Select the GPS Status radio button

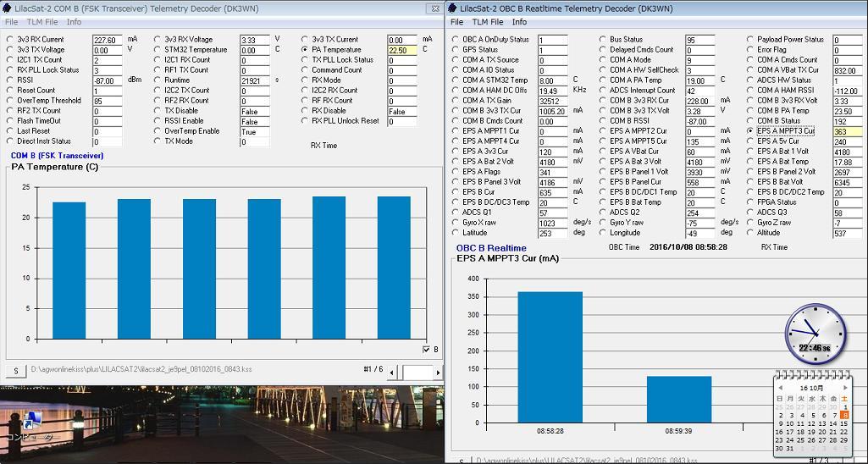[x=456, y=50]
